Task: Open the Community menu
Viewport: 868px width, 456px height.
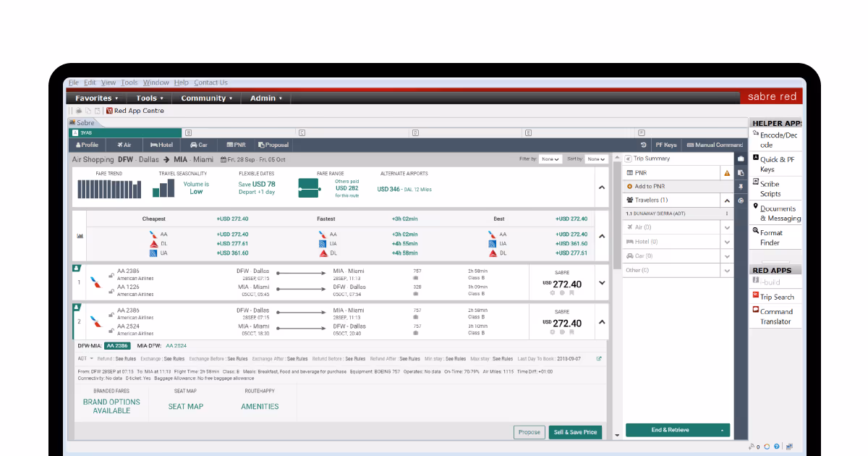Action: coord(206,98)
